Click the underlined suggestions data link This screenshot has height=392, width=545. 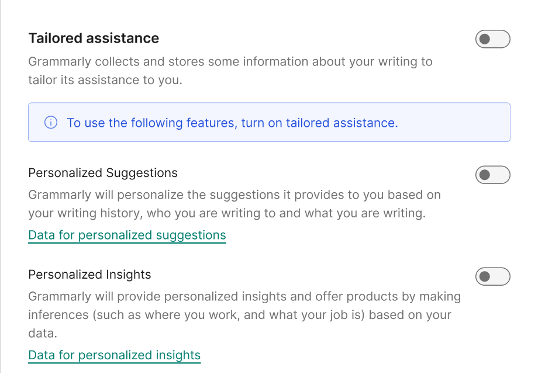[126, 235]
